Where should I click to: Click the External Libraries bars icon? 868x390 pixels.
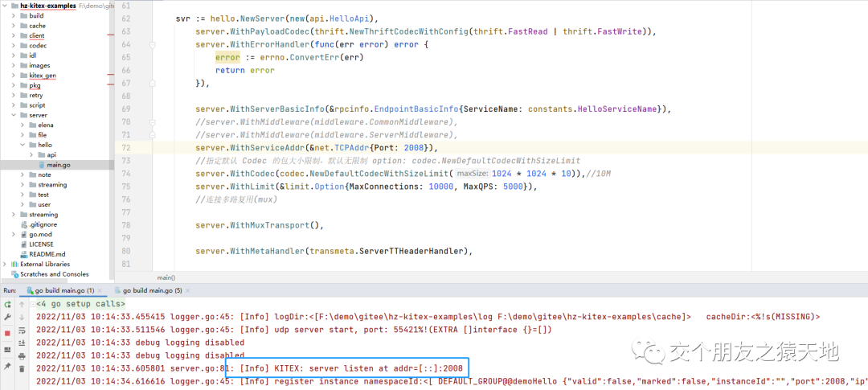point(14,265)
